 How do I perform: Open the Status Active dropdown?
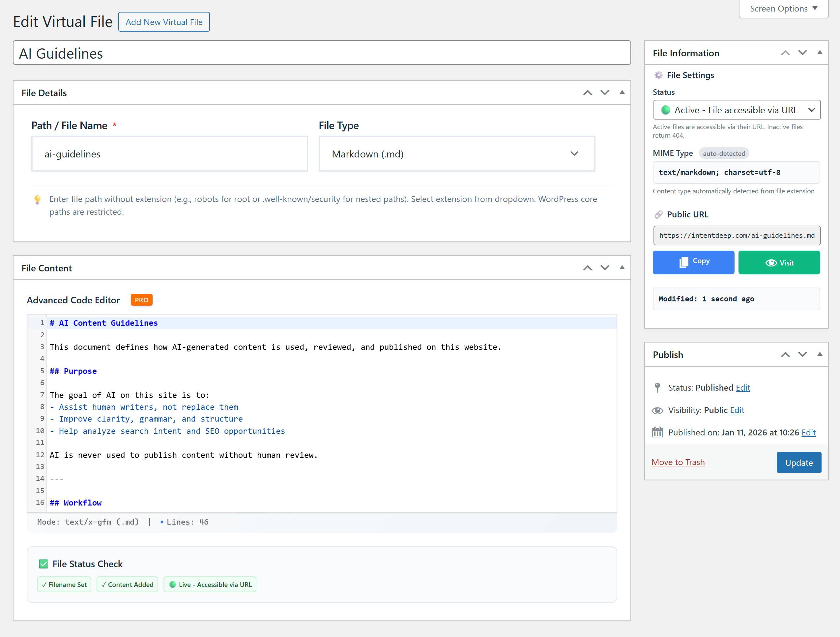(x=736, y=110)
